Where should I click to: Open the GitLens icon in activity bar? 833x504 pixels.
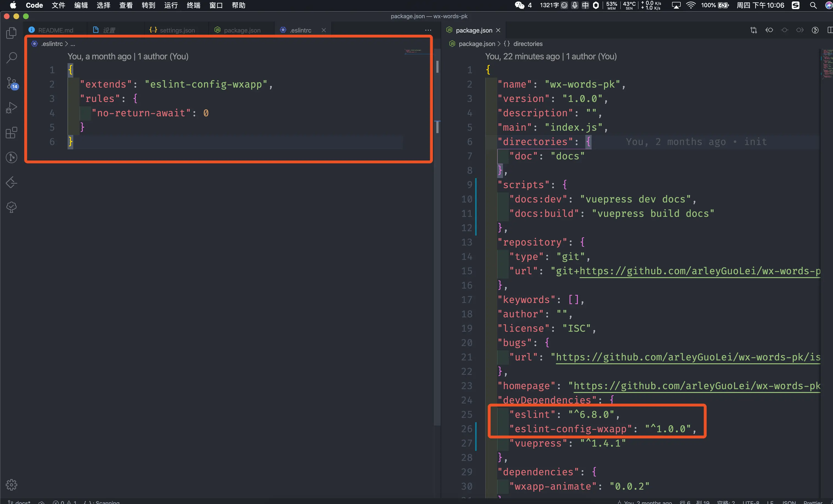(12, 157)
